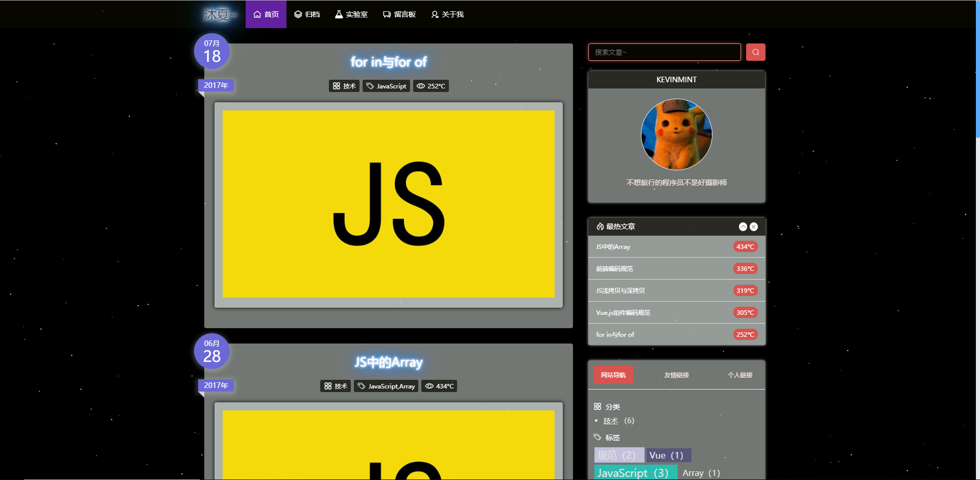The image size is (980, 480).
Task: Open hot article '前端编码规范'
Action: click(614, 268)
